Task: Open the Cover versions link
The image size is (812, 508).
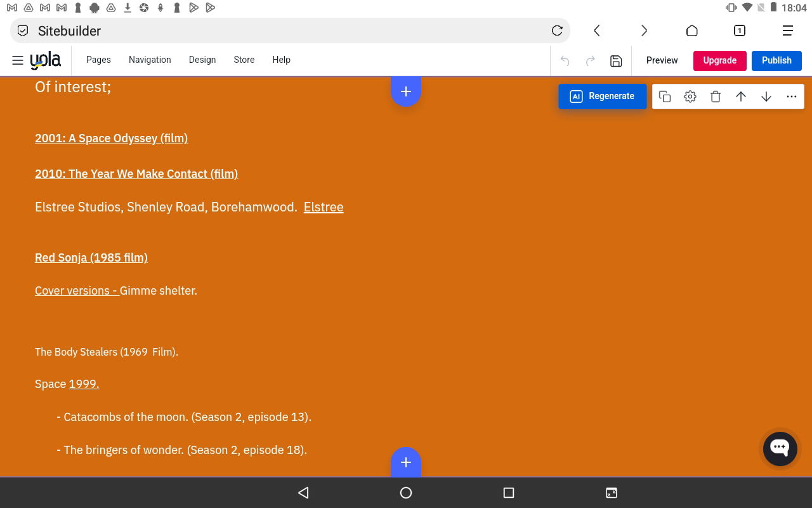Action: click(x=77, y=291)
